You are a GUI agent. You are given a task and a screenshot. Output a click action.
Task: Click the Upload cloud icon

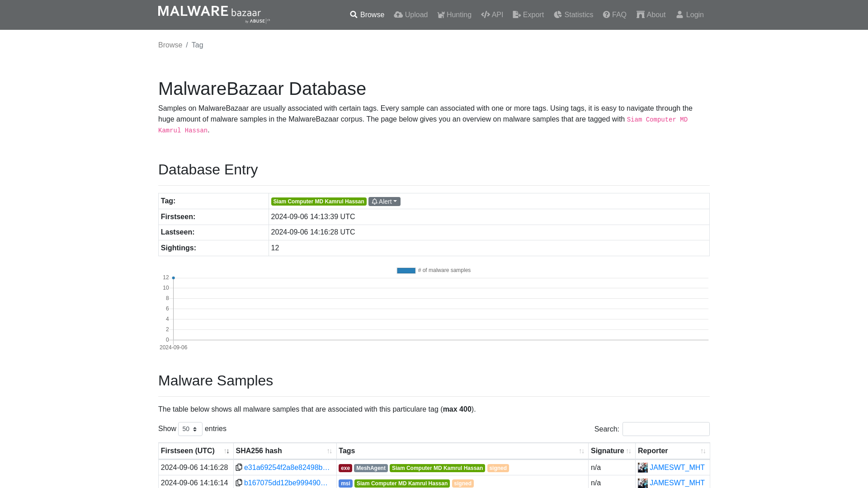(398, 15)
